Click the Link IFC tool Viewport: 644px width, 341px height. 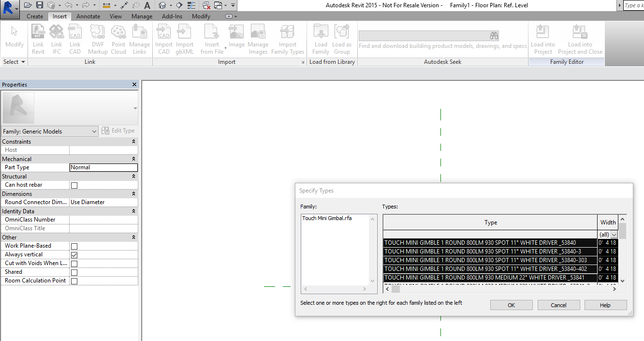pyautogui.click(x=57, y=40)
